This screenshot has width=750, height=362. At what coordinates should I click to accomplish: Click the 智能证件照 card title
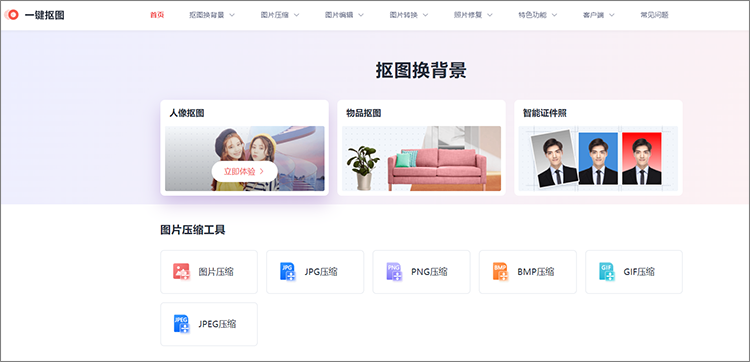[545, 113]
